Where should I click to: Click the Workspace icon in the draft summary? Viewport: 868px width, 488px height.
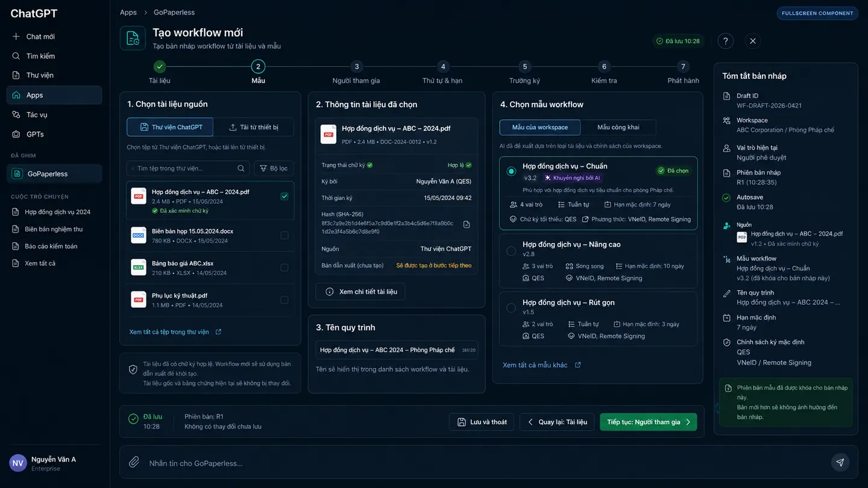(x=726, y=120)
